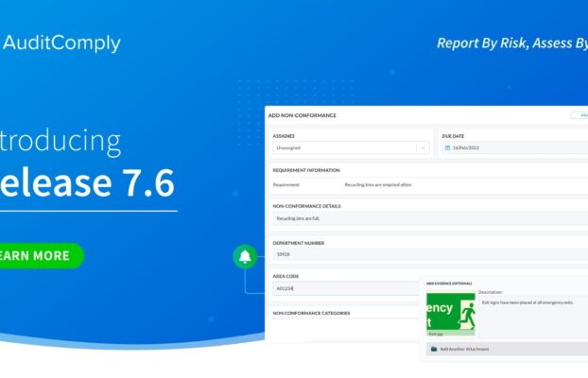Open the Assignee dropdown showing Unassigned
The height and width of the screenshot is (378, 588).
[351, 147]
